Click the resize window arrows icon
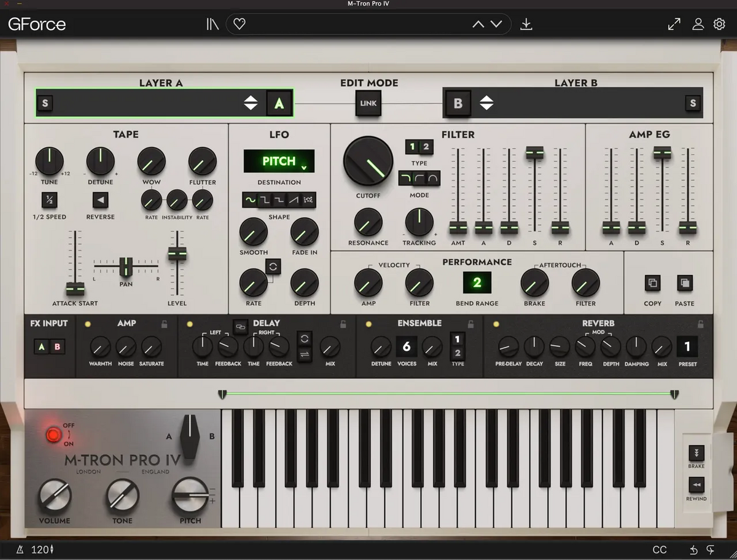The height and width of the screenshot is (560, 737). (x=674, y=24)
